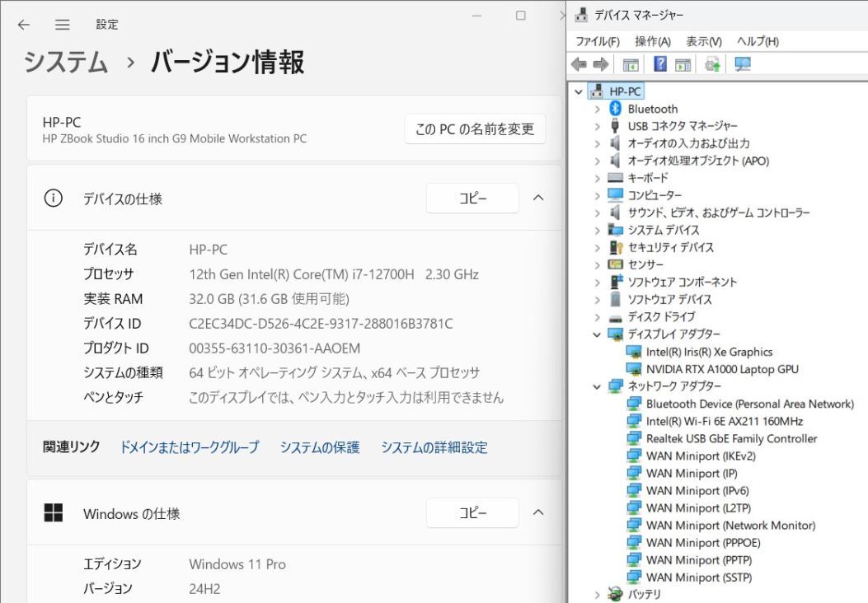Click the デバイスの仕様 info icon

(x=53, y=198)
